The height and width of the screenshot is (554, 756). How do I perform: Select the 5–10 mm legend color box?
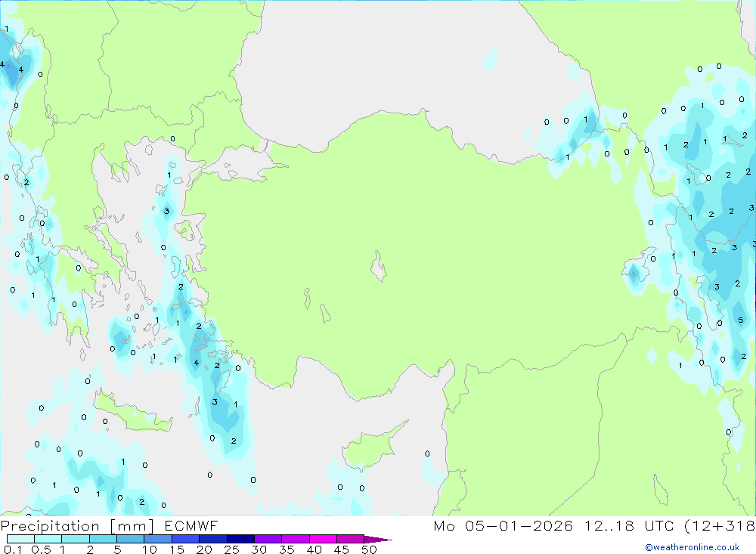coord(131,539)
